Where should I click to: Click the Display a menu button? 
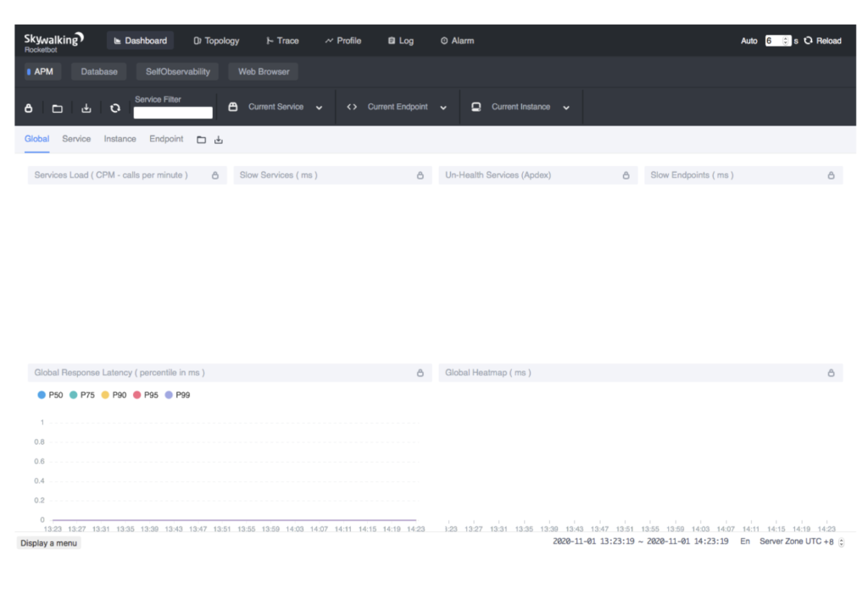coord(48,543)
